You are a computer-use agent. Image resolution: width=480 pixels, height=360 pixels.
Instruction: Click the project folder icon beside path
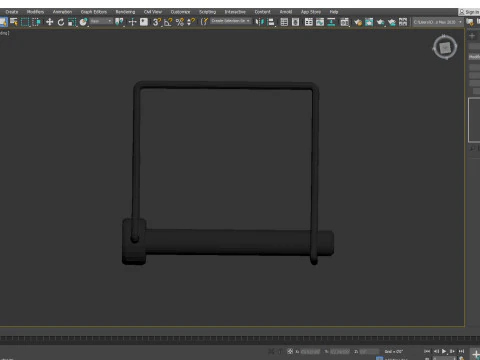[470, 22]
